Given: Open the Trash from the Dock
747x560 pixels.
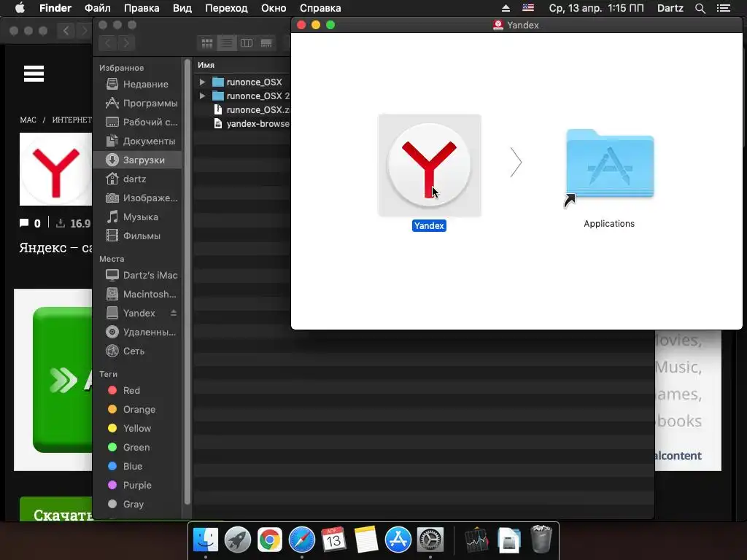Looking at the screenshot, I should click(x=541, y=540).
